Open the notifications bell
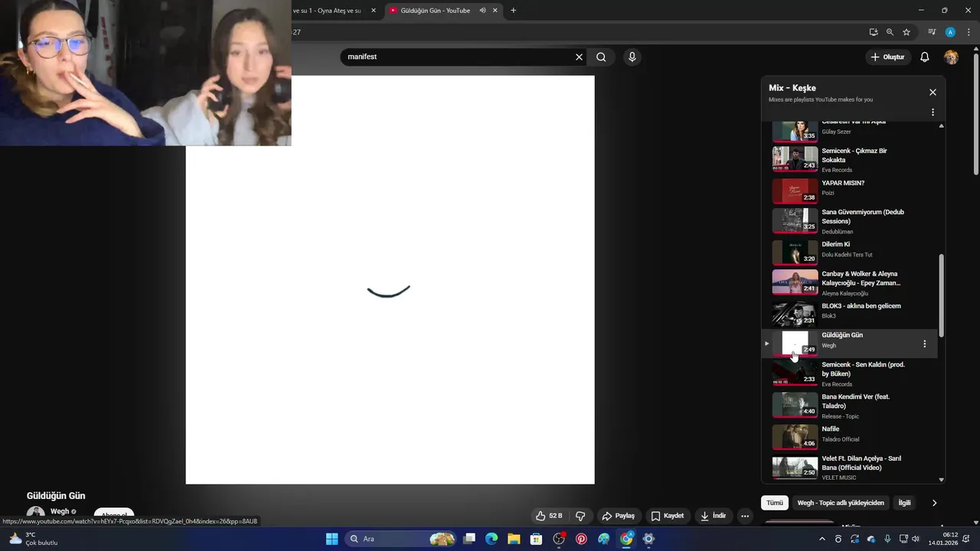Viewport: 980px width, 551px height. coord(925,57)
